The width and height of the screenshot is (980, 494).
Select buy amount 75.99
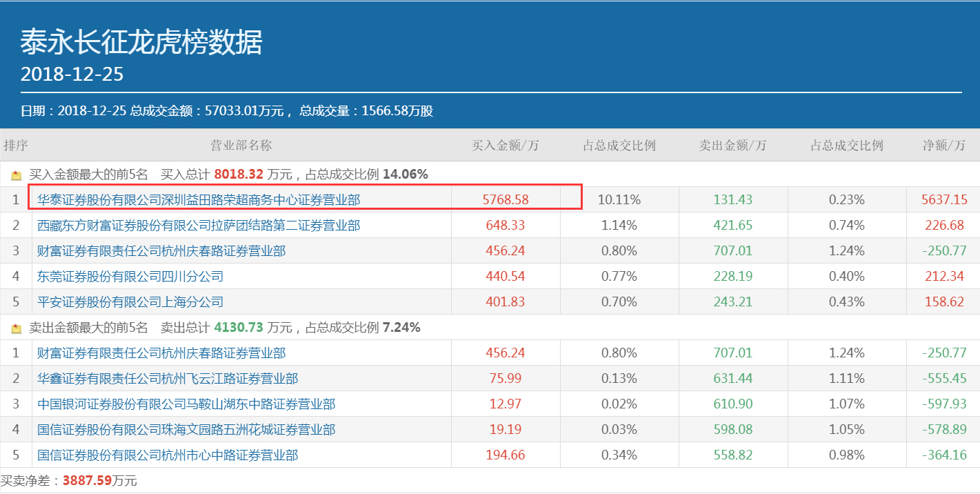pos(506,379)
